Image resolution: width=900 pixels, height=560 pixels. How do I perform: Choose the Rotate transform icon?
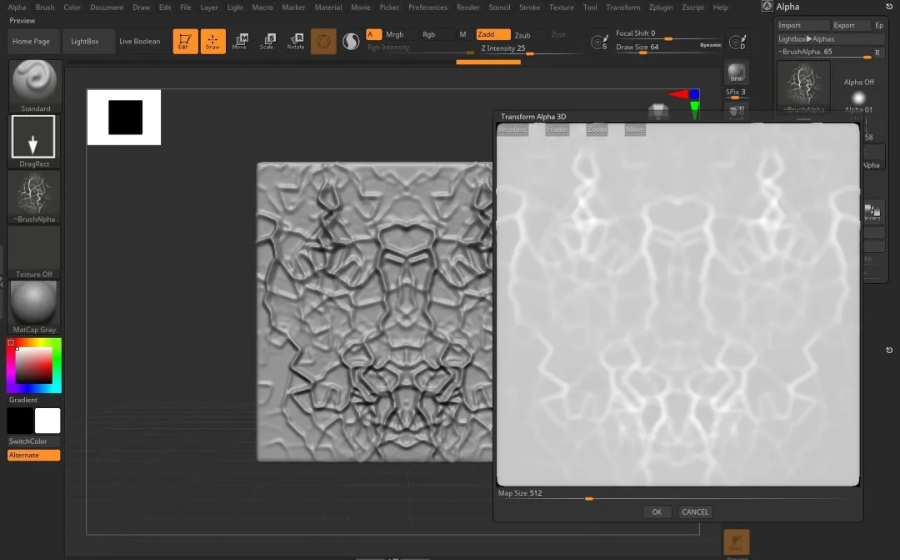point(296,41)
